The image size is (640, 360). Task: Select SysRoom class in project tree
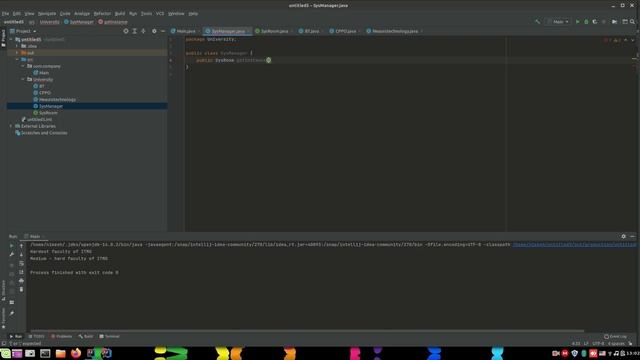click(x=48, y=113)
